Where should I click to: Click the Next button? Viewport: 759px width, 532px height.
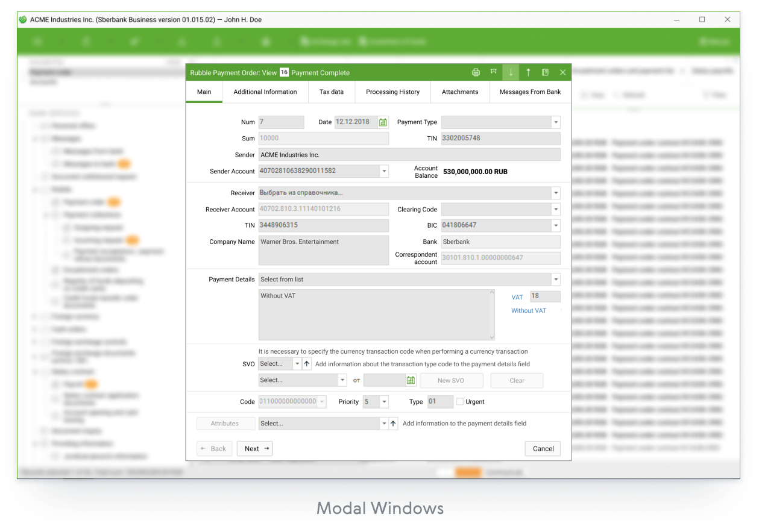(x=255, y=448)
